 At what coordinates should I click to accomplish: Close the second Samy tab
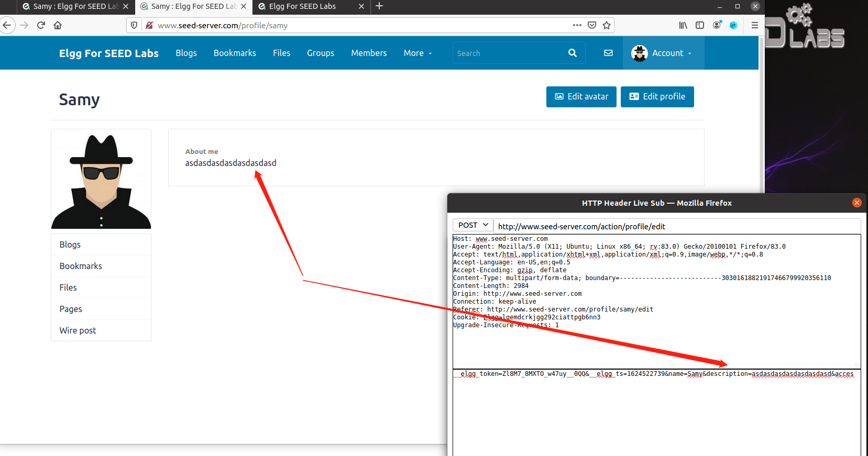point(244,6)
